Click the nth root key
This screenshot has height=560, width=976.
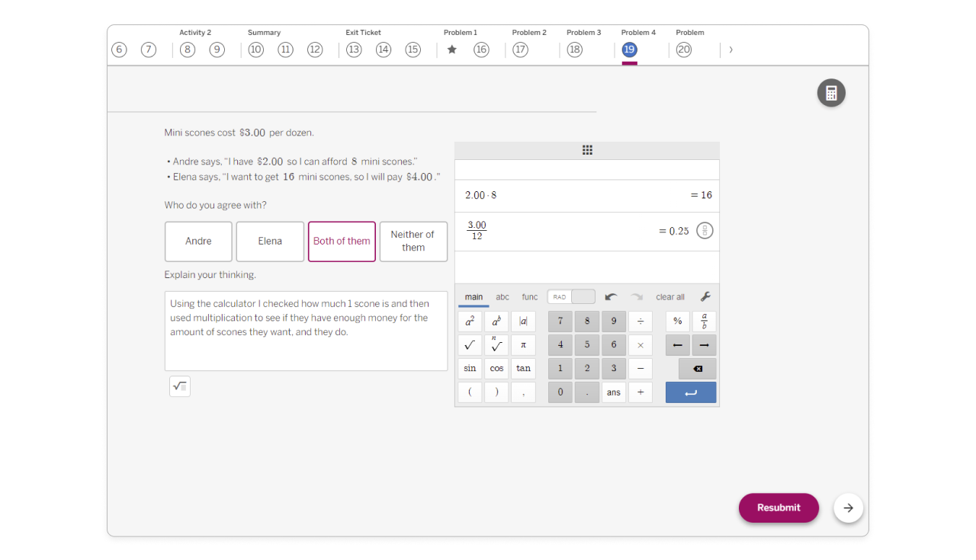pos(496,345)
